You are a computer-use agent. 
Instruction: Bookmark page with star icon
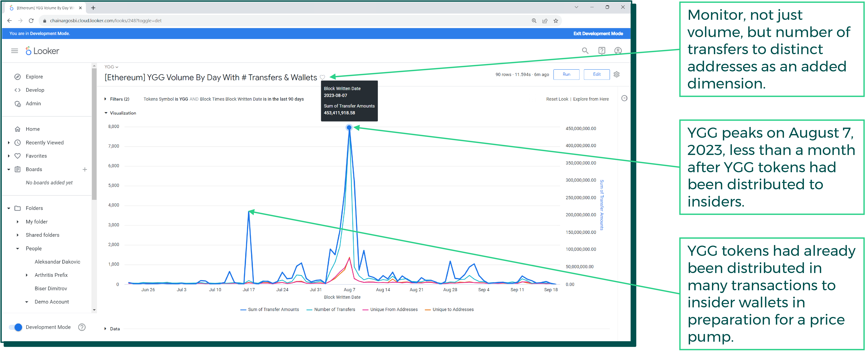pyautogui.click(x=555, y=21)
